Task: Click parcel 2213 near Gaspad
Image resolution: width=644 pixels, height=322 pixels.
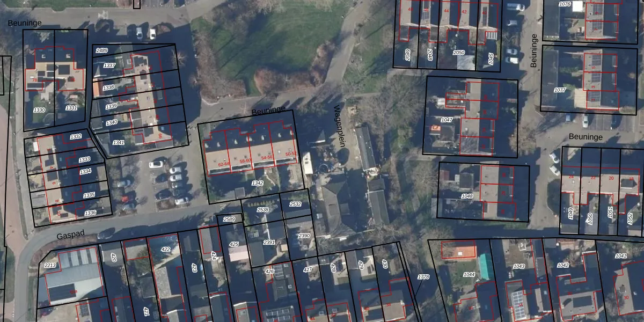Action: (x=50, y=265)
